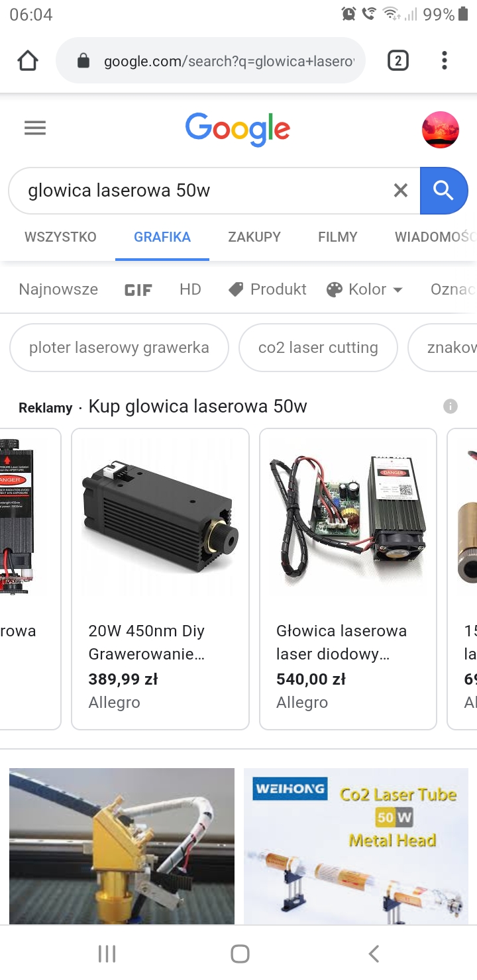Tap the Chrome home icon

tap(28, 61)
